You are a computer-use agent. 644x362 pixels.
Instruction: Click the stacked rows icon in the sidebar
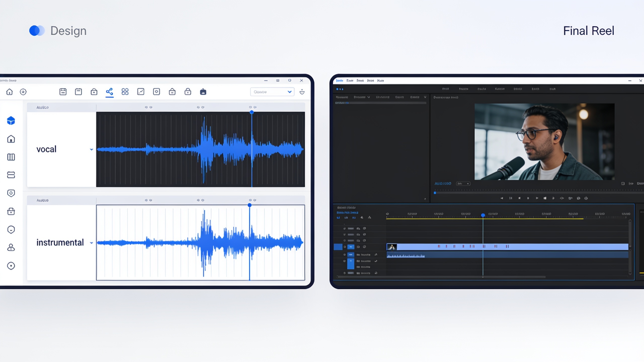(x=11, y=175)
